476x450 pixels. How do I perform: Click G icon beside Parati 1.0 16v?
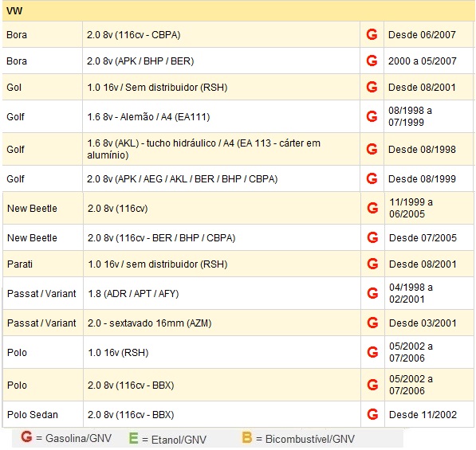(x=372, y=264)
